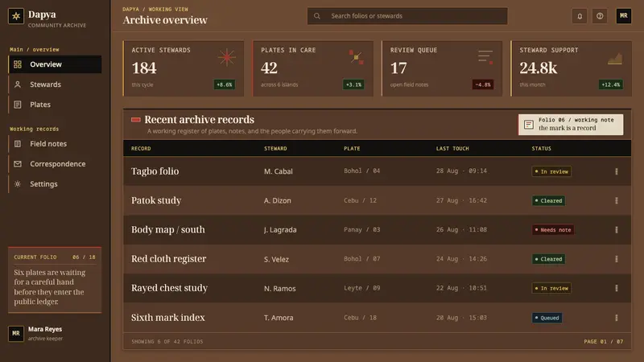Click the search magnifier icon
This screenshot has width=644, height=362.
tap(317, 16)
